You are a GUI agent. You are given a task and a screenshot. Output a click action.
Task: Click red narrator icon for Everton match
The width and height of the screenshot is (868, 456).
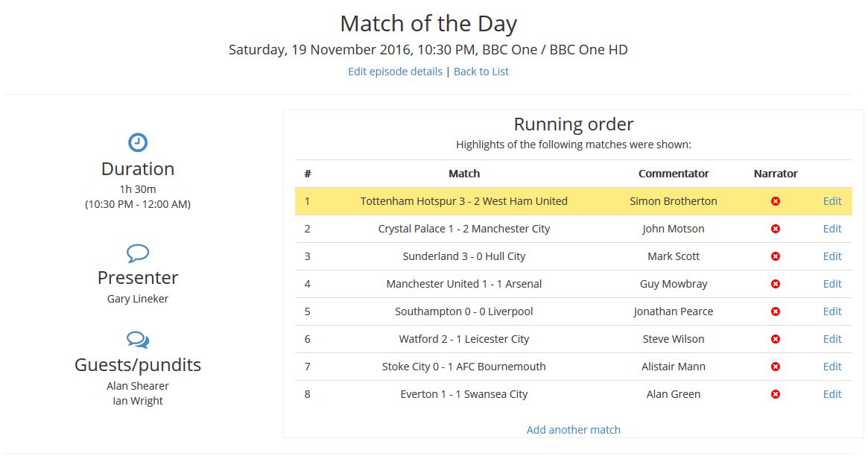pos(776,394)
